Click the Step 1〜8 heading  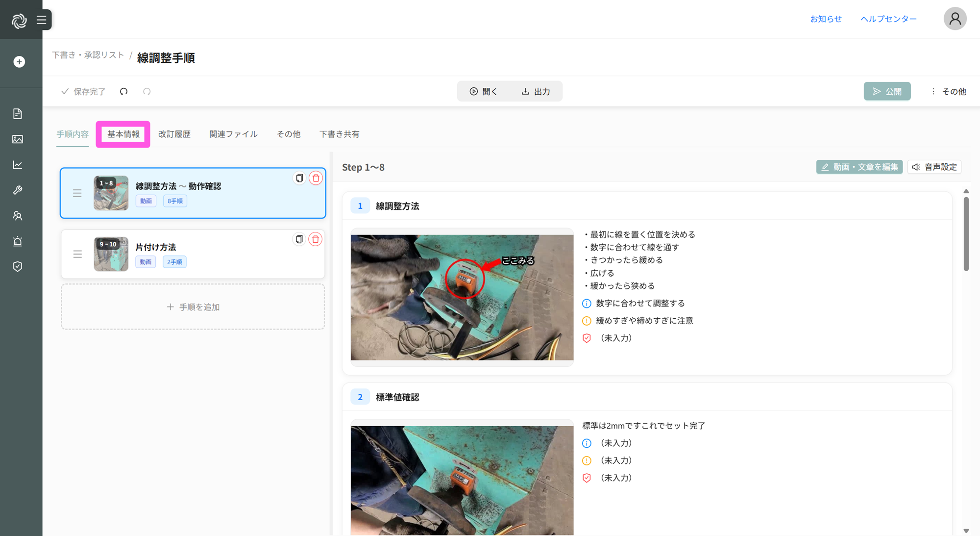pos(363,168)
